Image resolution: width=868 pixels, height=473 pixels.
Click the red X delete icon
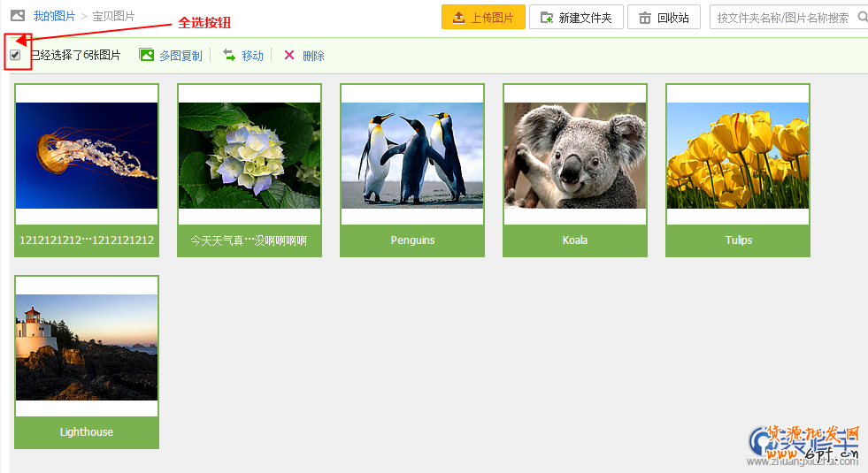tap(289, 55)
